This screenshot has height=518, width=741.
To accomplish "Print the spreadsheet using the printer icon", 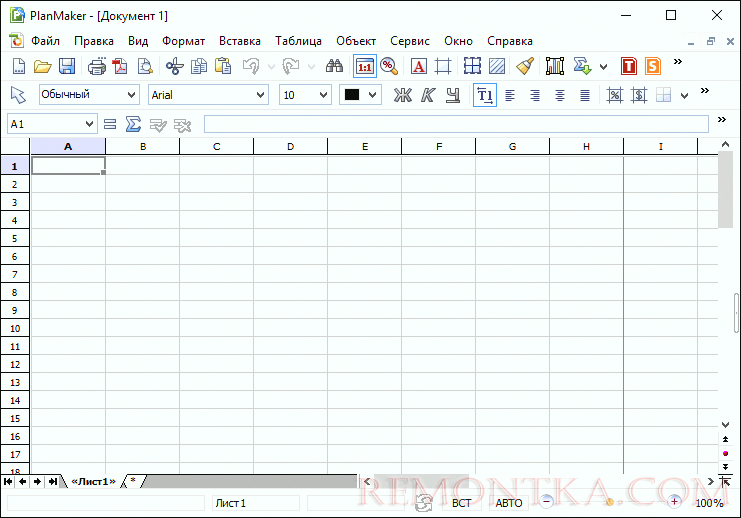I will click(97, 66).
